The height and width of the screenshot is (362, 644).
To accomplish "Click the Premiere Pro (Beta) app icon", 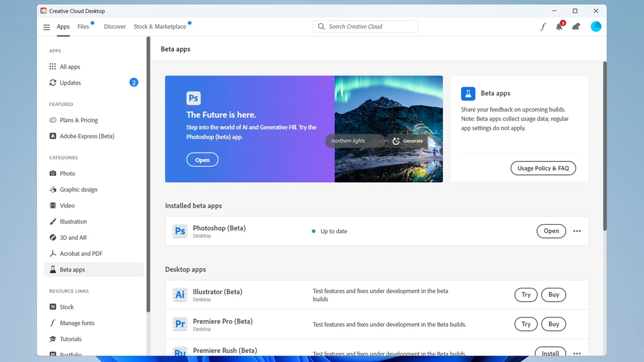I will tap(180, 324).
